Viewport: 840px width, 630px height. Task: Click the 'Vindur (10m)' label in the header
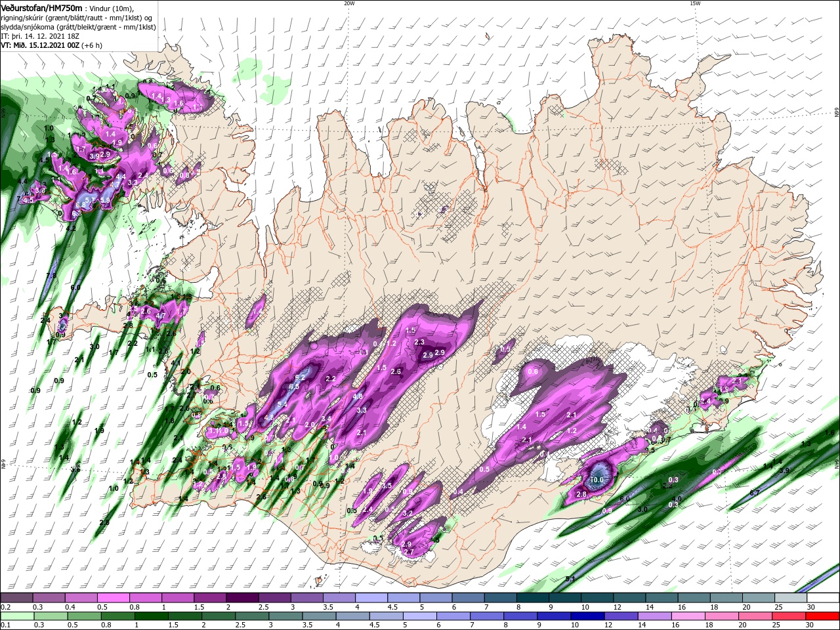click(110, 7)
